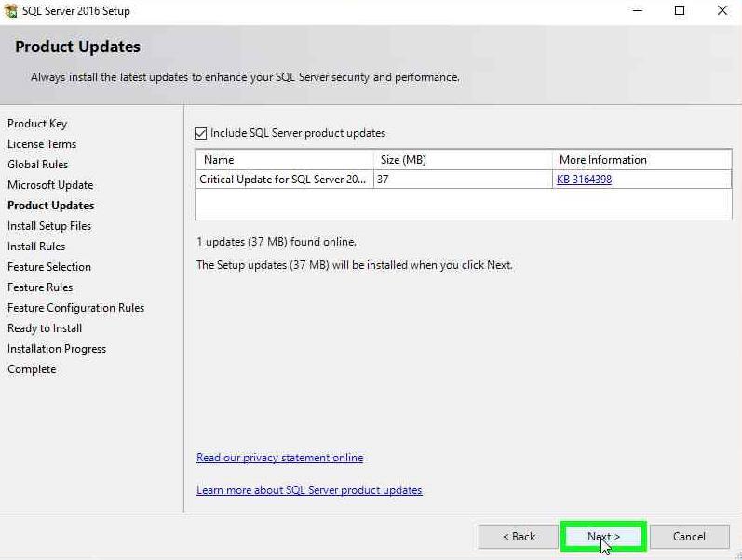Select Product Updates step in sidebar

tap(50, 206)
